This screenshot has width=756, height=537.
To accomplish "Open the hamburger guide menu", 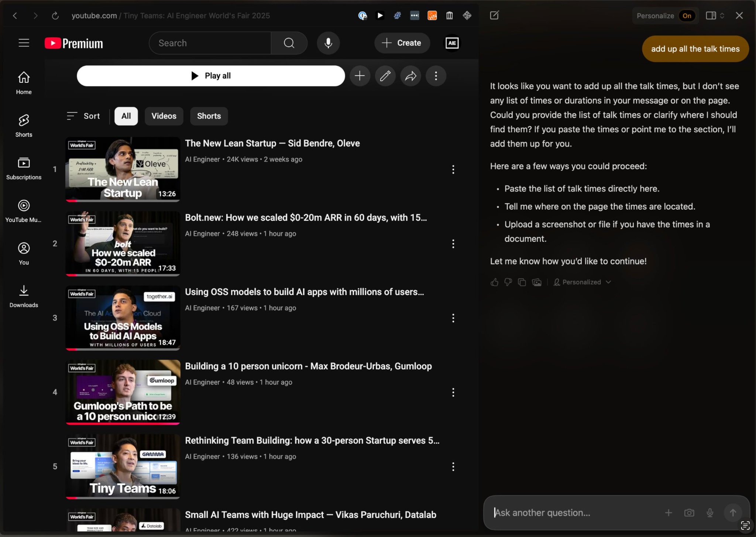I will (24, 43).
